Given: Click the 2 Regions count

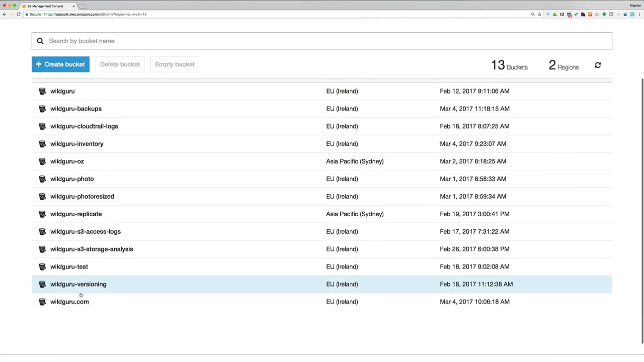Looking at the screenshot, I should (563, 65).
